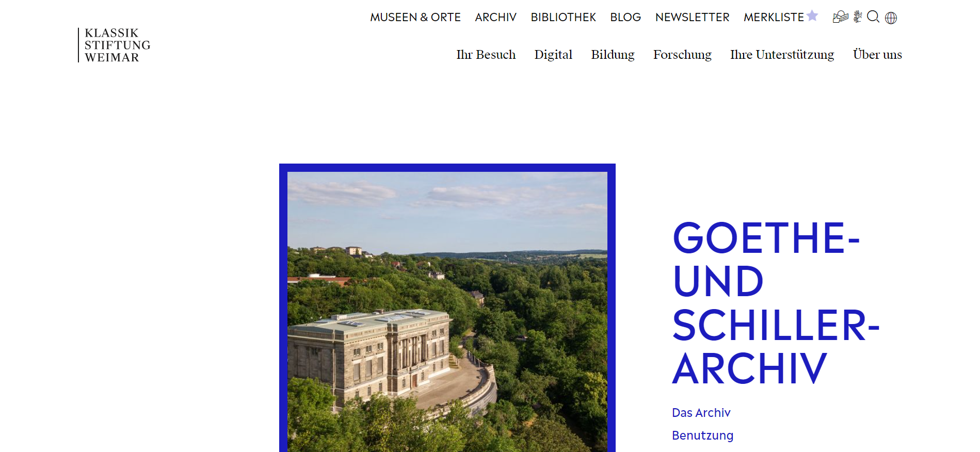This screenshot has height=452, width=980.
Task: Open the Bibliothek top link
Action: (x=564, y=18)
